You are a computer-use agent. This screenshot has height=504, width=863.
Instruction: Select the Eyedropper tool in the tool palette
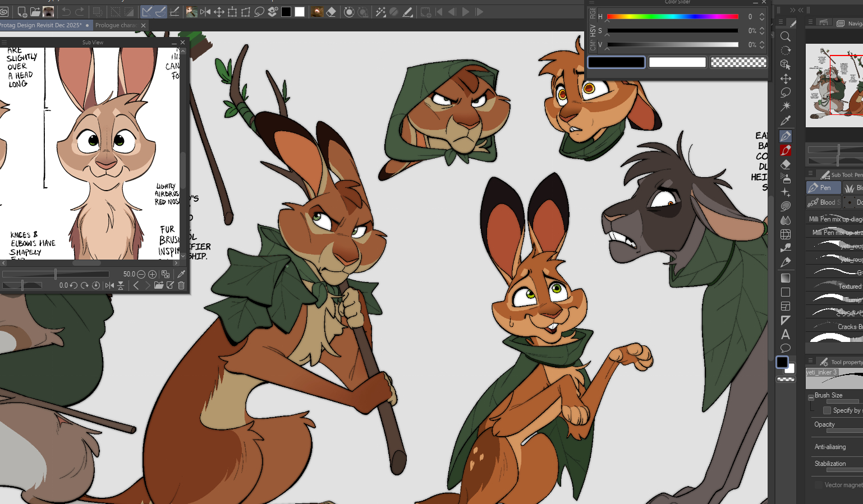click(786, 121)
